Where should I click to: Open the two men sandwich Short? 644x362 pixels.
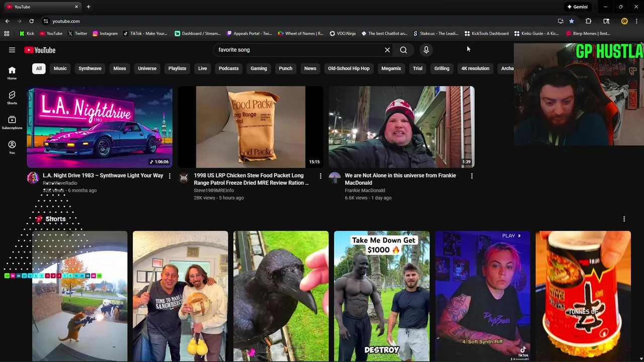click(180, 296)
